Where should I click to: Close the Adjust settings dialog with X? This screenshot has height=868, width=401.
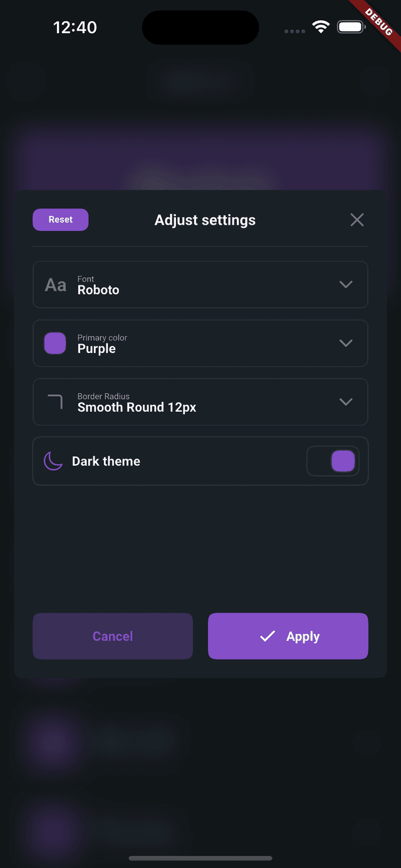pos(357,220)
